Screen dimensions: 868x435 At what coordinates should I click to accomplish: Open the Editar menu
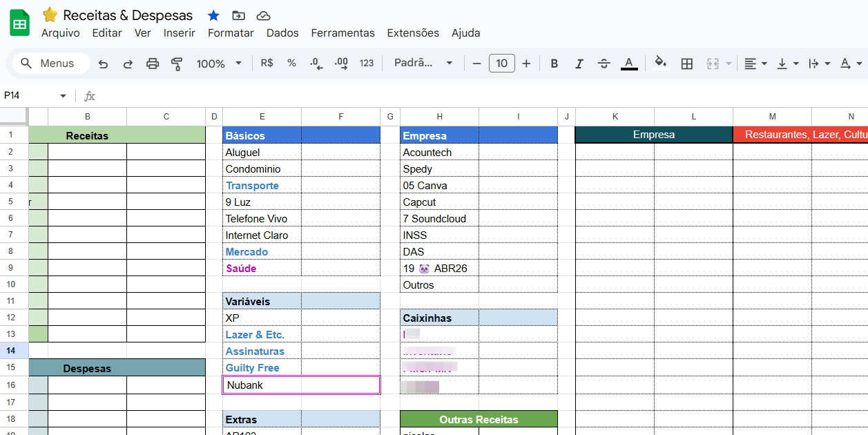coord(107,33)
